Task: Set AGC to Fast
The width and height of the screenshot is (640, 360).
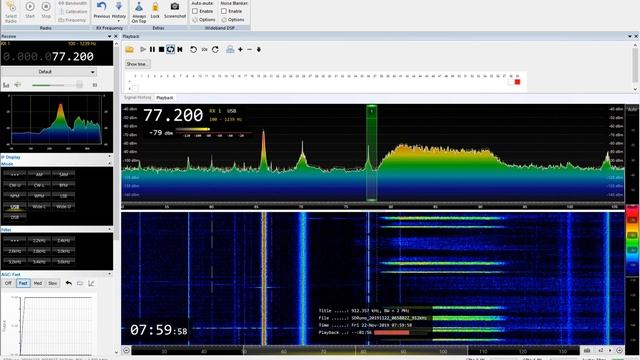Action: point(23,283)
